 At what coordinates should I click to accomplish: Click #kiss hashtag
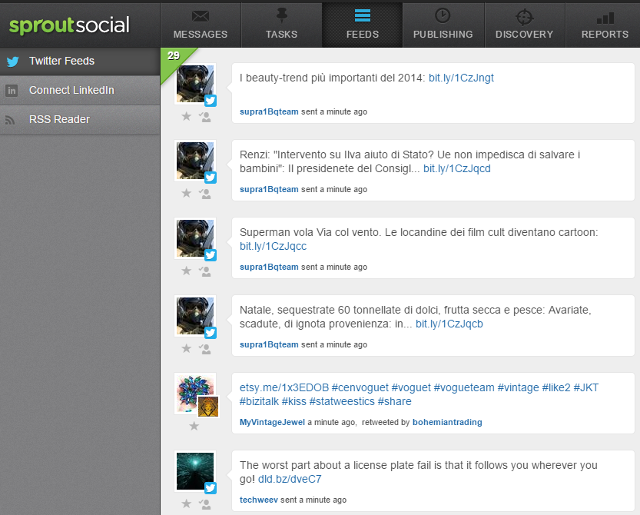pos(294,402)
